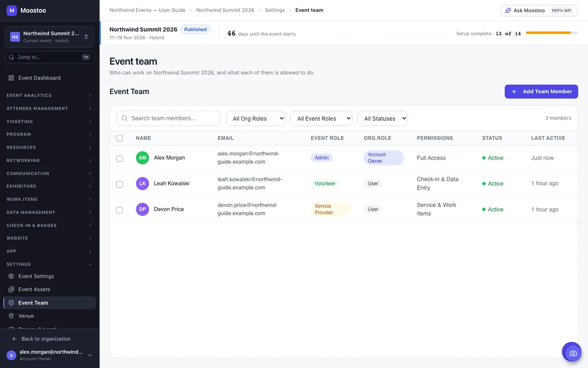Screen dimensions: 588x368
Task: Click the leah.kowalski email cell
Action: tap(250, 184)
